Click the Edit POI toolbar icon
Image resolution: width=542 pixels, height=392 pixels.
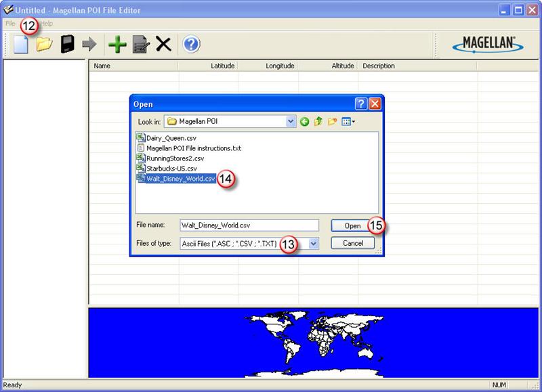coord(140,45)
